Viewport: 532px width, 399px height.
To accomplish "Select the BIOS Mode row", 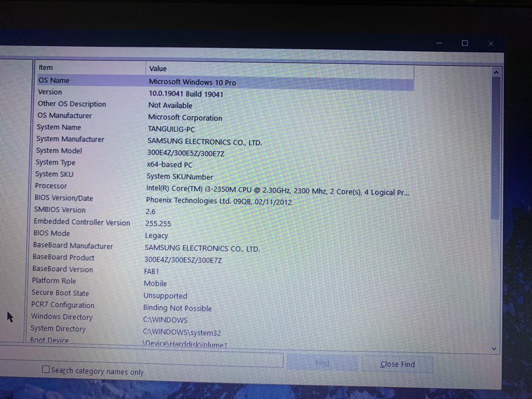I will point(52,233).
